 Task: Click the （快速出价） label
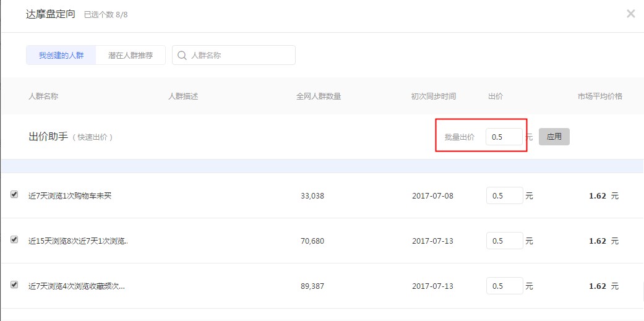point(92,137)
